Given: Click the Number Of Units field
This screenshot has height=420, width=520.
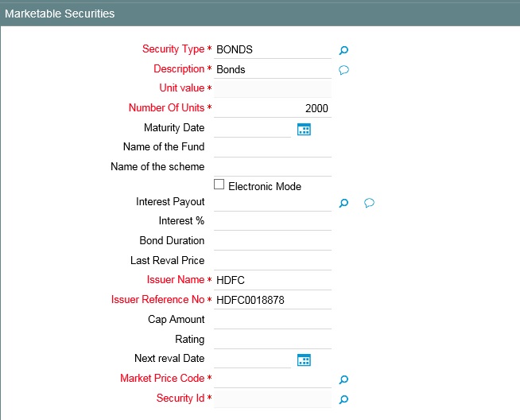Looking at the screenshot, I should [272, 108].
